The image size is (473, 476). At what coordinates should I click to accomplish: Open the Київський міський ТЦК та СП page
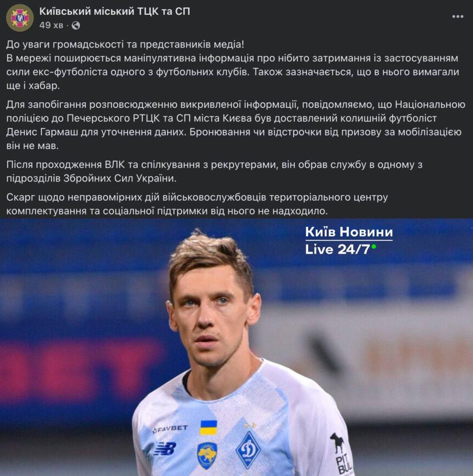115,12
